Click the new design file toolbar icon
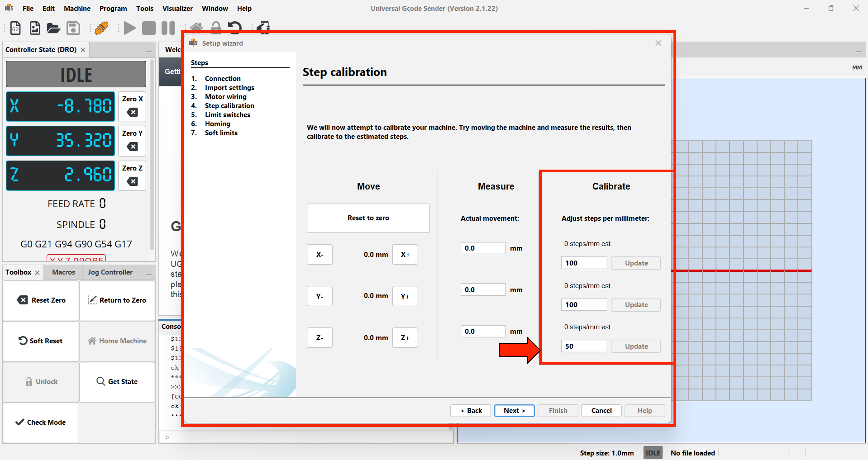 (x=35, y=28)
